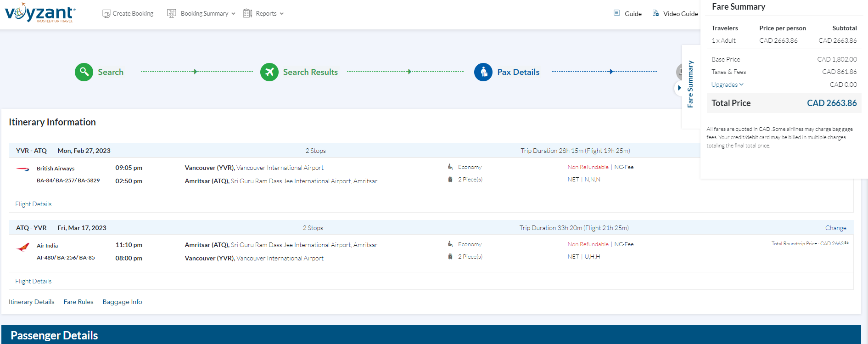Viewport: 868px width, 344px height.
Task: Expand the Upgrades section in Fare Summary
Action: (x=727, y=85)
